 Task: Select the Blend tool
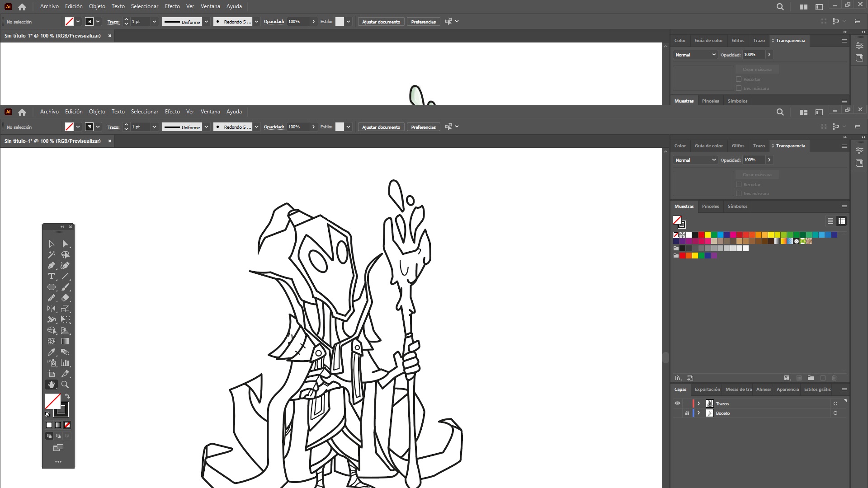[65, 352]
